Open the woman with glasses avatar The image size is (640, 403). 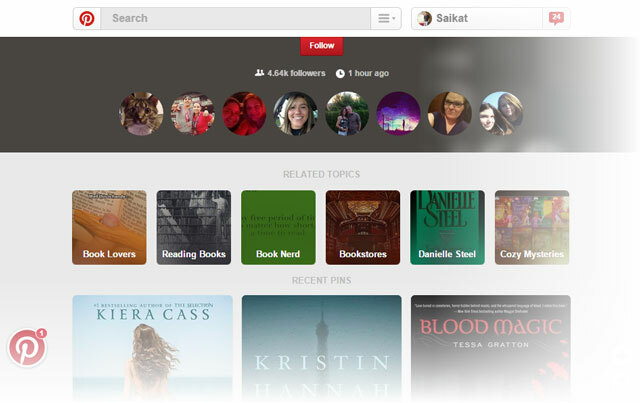click(x=450, y=114)
